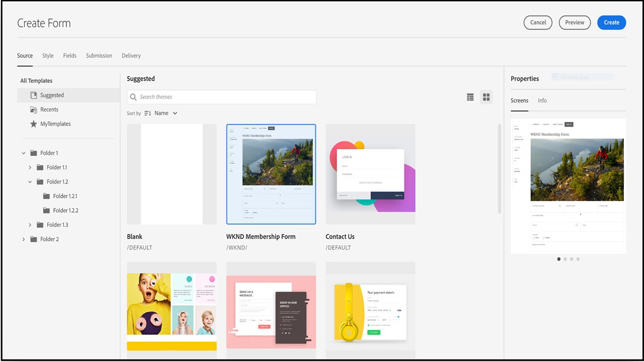This screenshot has height=362, width=644.
Task: Expand Folder 2 chevron
Action: 24,239
